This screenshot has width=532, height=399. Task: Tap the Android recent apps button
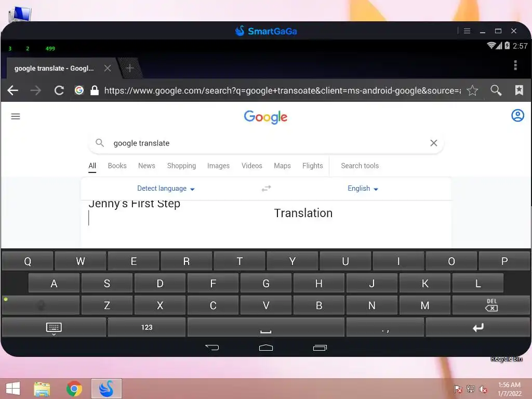(320, 348)
